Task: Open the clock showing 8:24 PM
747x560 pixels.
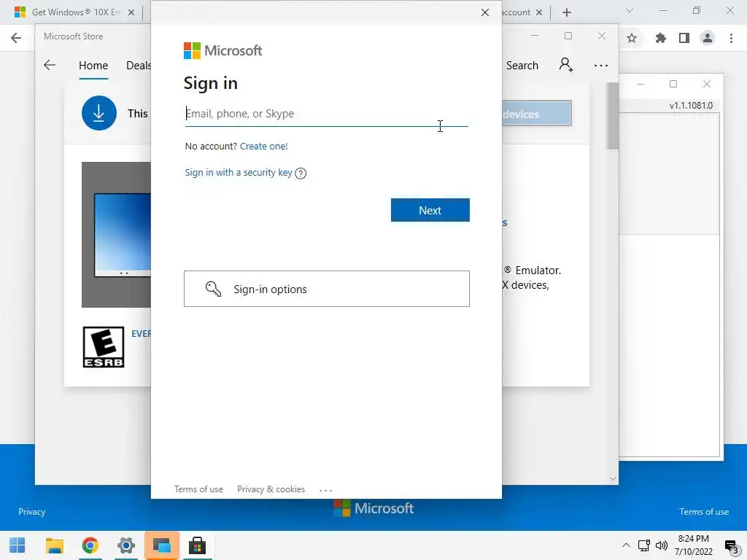Action: (694, 545)
